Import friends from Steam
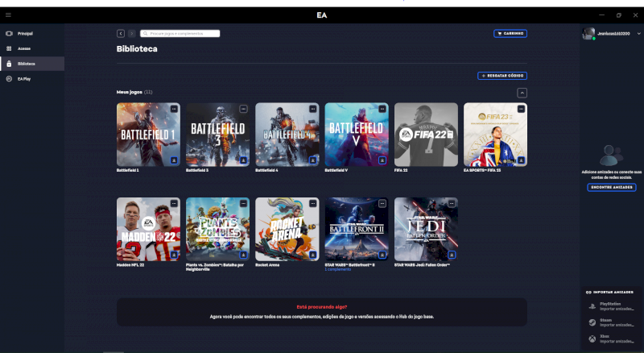644x353 pixels. 613,322
